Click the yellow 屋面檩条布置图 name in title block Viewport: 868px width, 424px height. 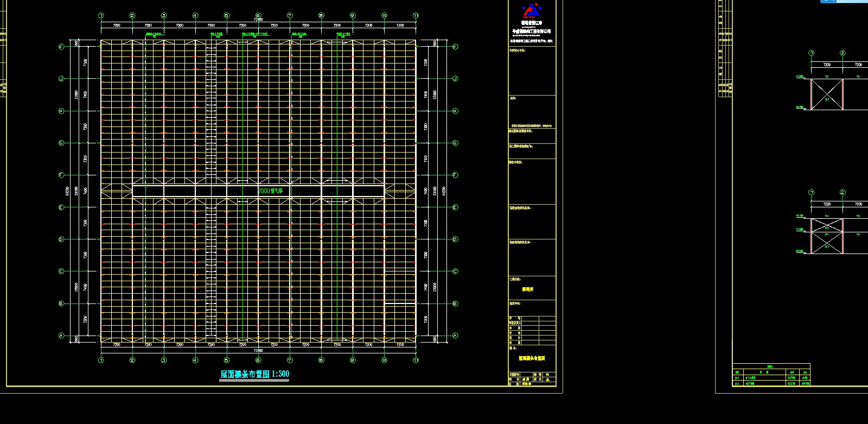[x=532, y=358]
